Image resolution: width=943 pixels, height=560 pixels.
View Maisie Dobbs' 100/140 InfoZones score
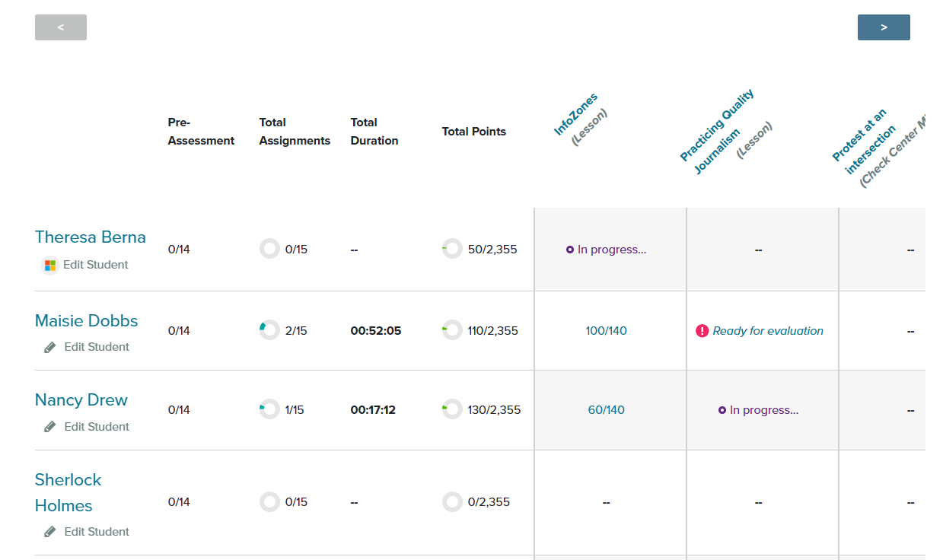click(x=606, y=331)
